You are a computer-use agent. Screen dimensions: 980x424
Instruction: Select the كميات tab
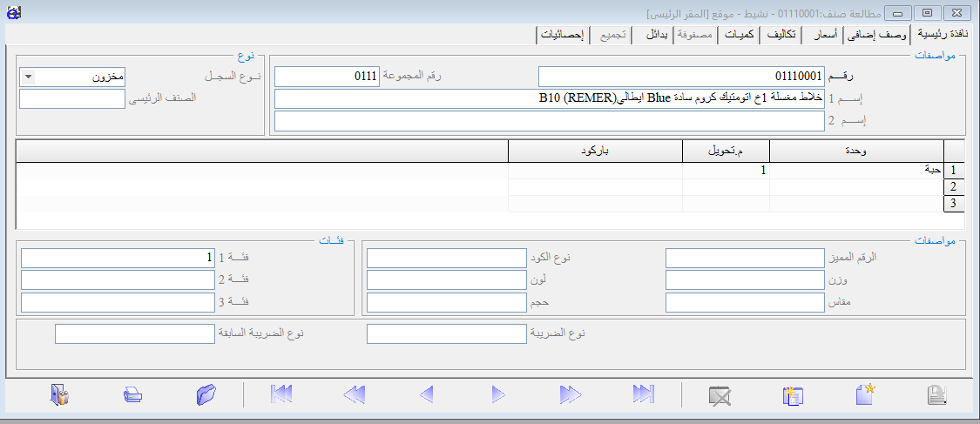pos(739,35)
